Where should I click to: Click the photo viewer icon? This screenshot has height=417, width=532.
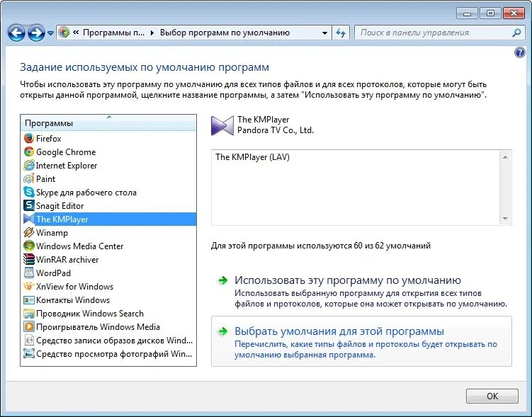29,353
